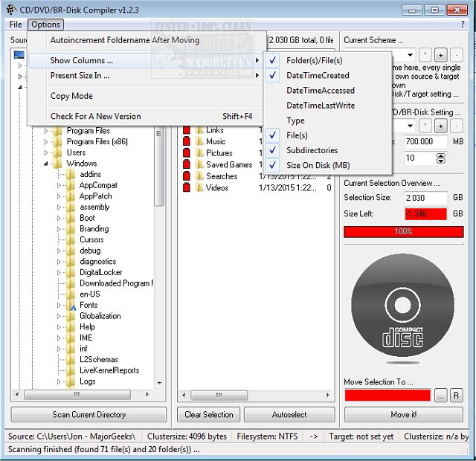The image size is (476, 461).
Task: Click the compact disc image
Action: [x=403, y=305]
